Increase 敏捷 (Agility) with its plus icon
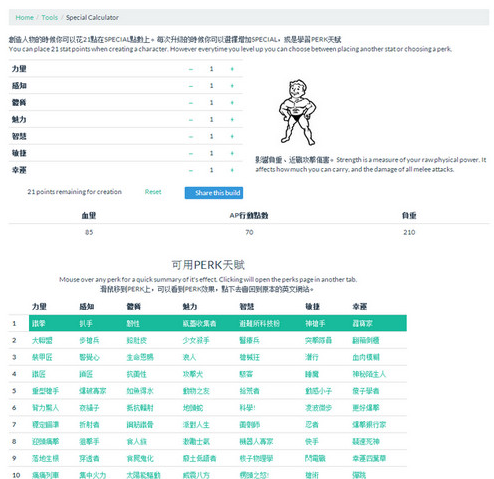The width and height of the screenshot is (494, 479). 232,153
